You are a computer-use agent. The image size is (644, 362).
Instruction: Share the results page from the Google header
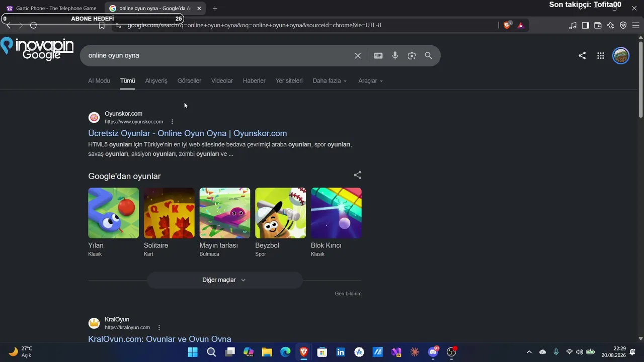coord(582,56)
